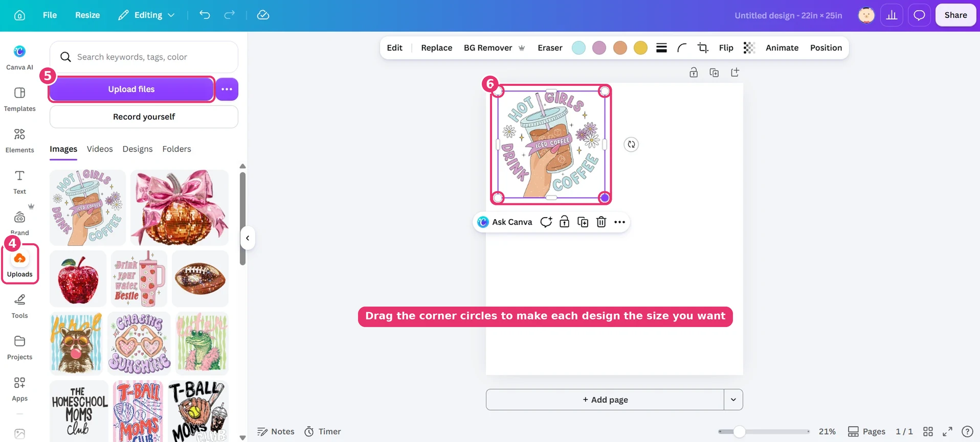Go to Canva home icon

(x=19, y=15)
